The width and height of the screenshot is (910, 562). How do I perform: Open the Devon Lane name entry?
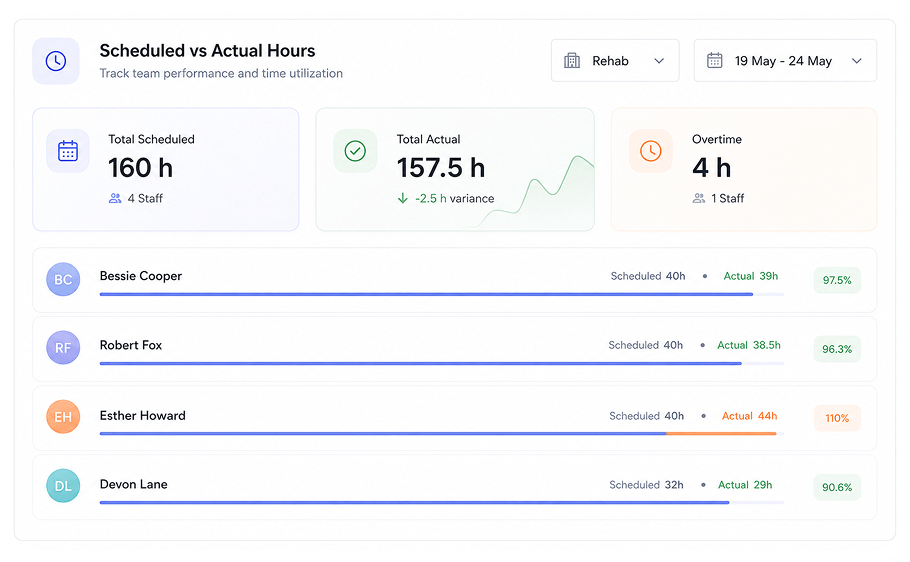(x=133, y=484)
